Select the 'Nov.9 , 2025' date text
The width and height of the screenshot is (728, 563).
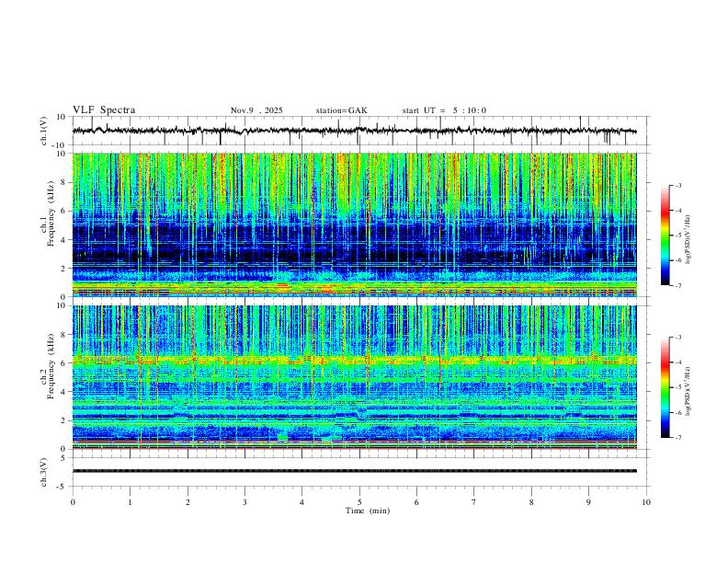(x=256, y=110)
